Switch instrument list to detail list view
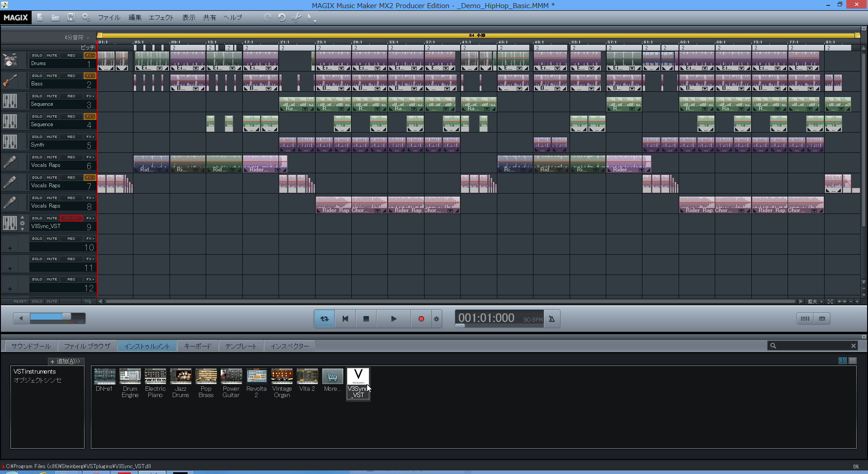This screenshot has width=868, height=474. 853,360
